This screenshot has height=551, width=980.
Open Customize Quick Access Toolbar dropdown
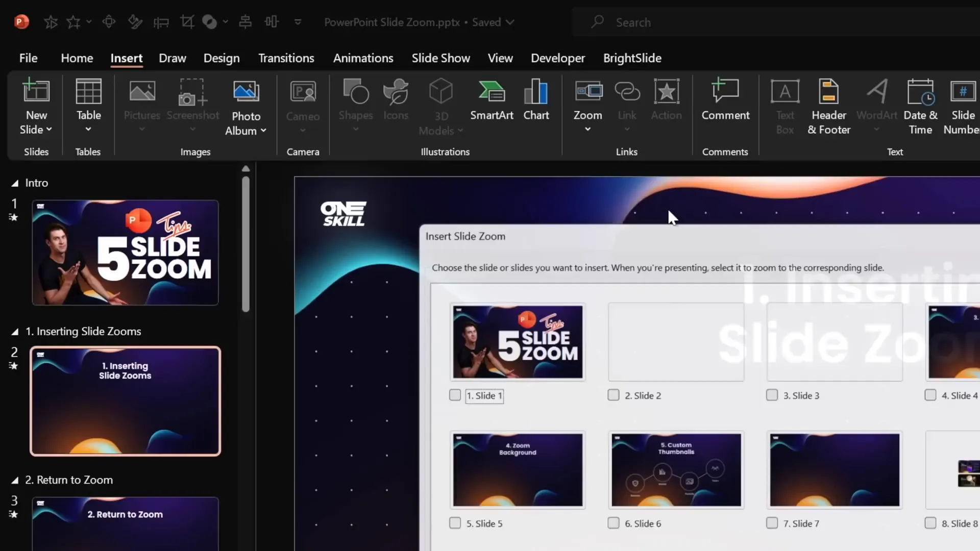coord(298,22)
